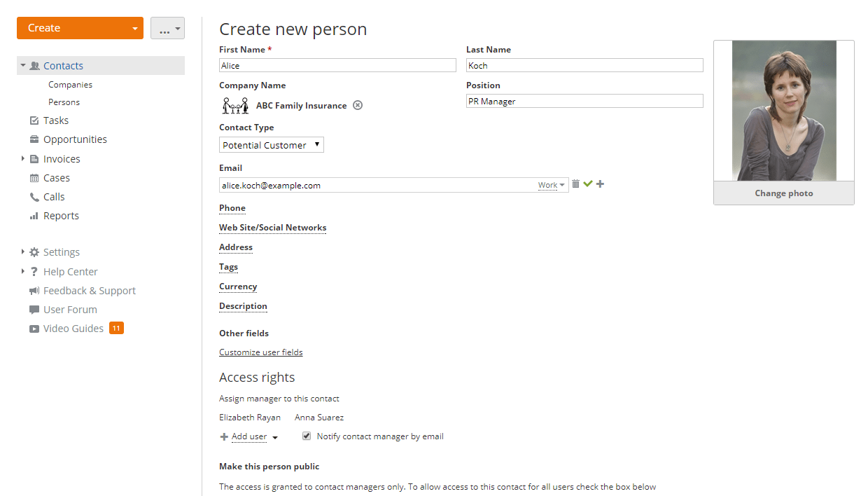The width and height of the screenshot is (868, 496).
Task: Click the Change photo button
Action: [x=783, y=193]
